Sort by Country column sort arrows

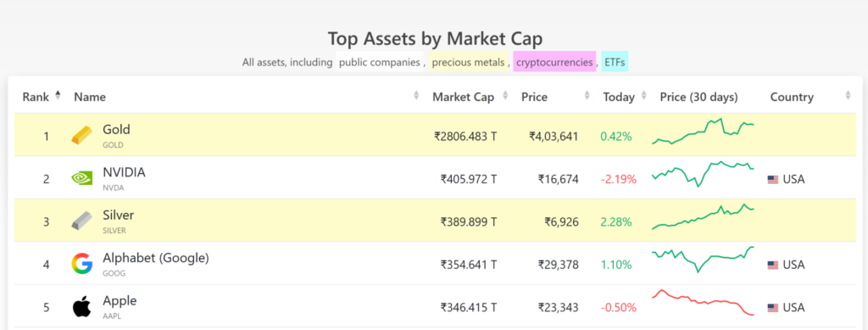(x=848, y=96)
